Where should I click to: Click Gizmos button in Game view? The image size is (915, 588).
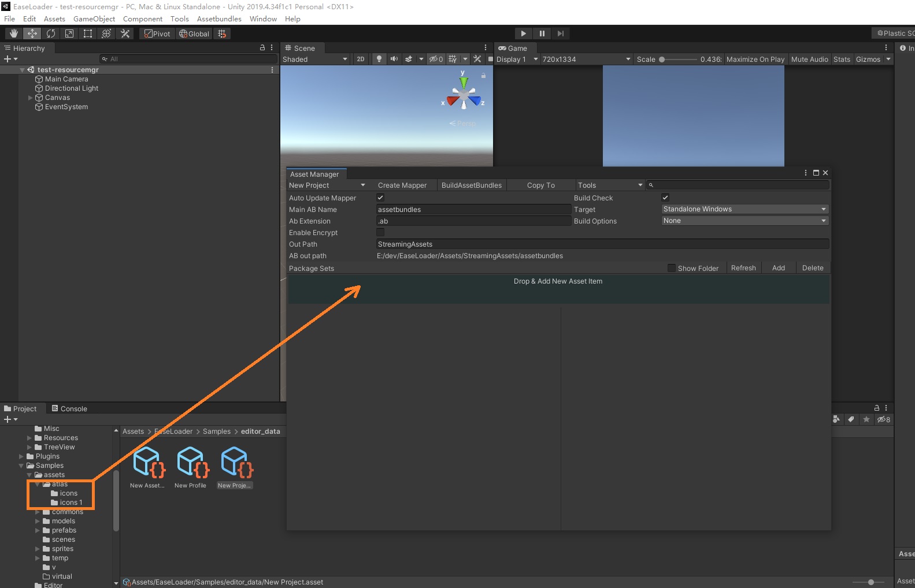(x=868, y=59)
